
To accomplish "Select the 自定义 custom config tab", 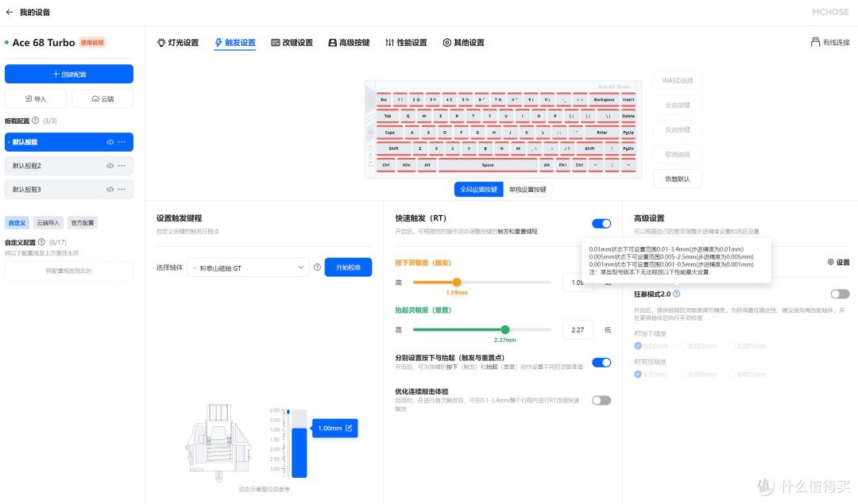I will [x=17, y=222].
